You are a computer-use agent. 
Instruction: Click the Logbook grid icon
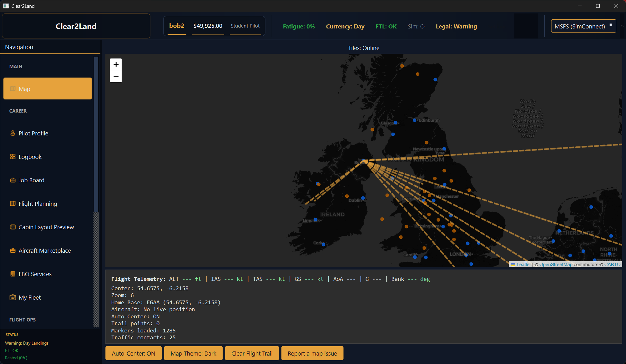[x=13, y=157]
